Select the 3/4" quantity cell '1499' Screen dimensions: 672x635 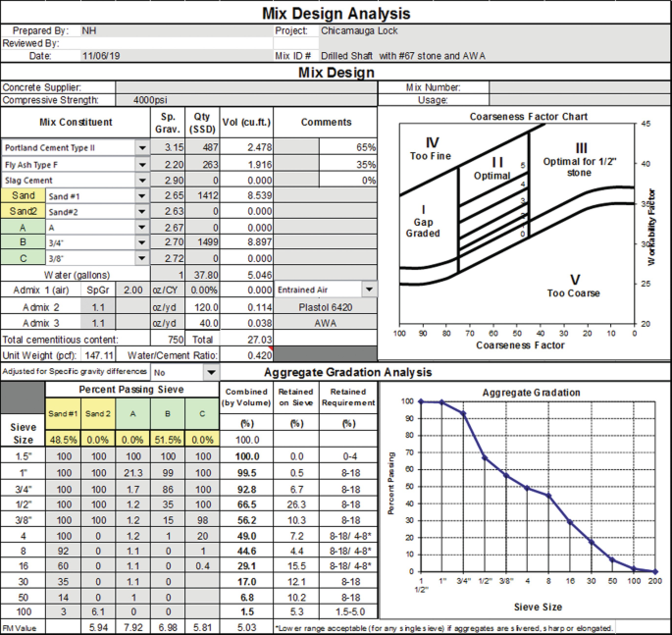tap(202, 242)
